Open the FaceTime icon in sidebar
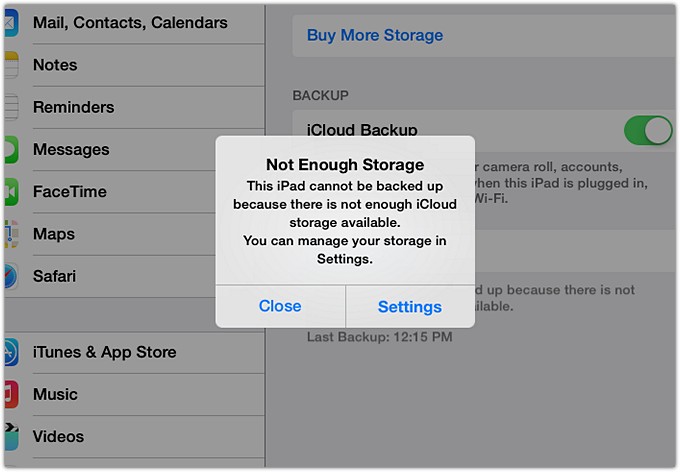The height and width of the screenshot is (472, 680). [x=10, y=192]
